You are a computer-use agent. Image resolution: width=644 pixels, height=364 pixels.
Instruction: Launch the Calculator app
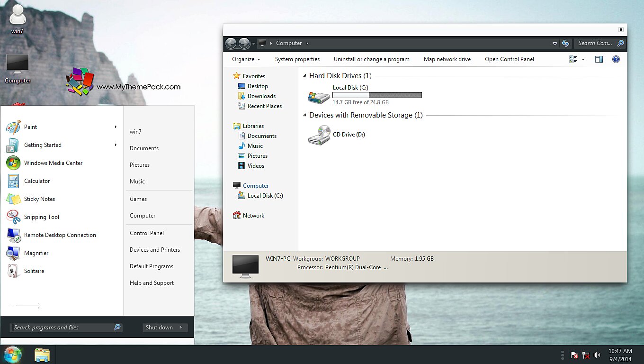[x=36, y=181]
